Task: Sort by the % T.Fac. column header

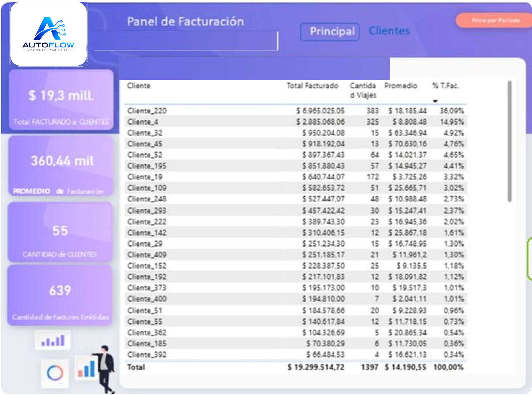Action: [x=446, y=86]
